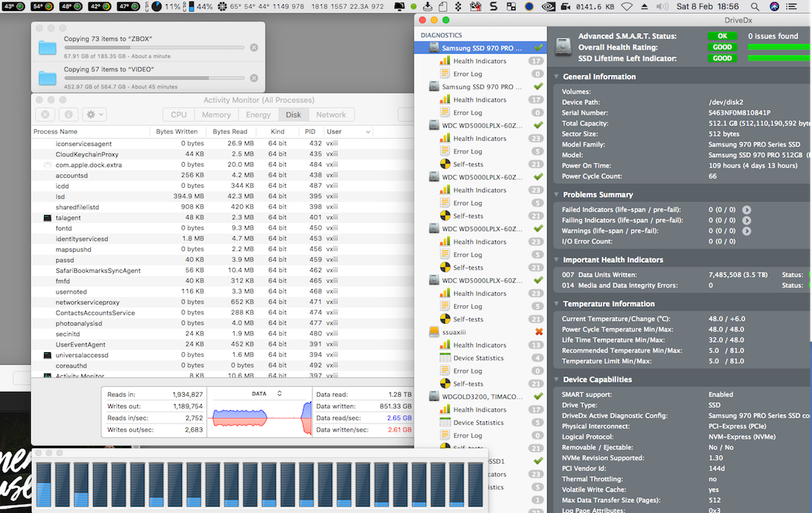Sort by Process Name column
Screen dimensions: 812x513
click(x=91, y=131)
